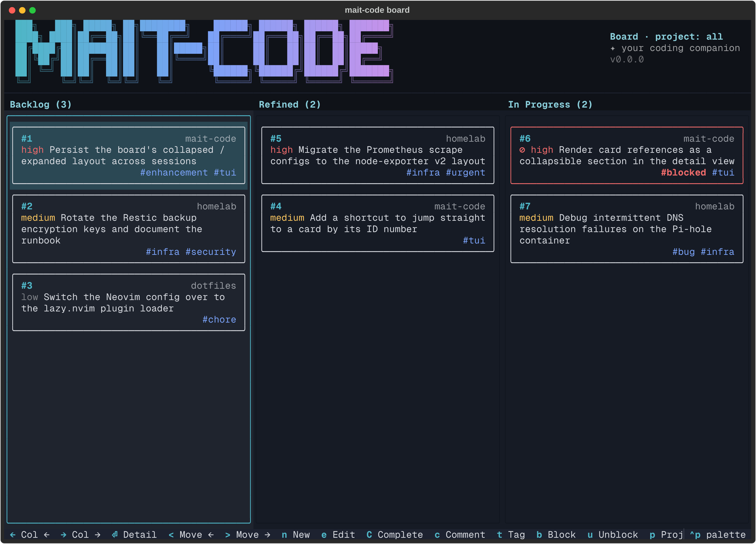The width and height of the screenshot is (756, 544).
Task: Click the 'C Complete' footer shortcut
Action: click(x=395, y=534)
